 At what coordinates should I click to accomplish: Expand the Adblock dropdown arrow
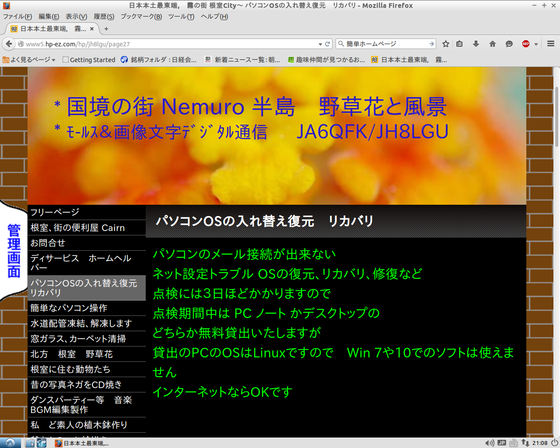pyautogui.click(x=536, y=44)
